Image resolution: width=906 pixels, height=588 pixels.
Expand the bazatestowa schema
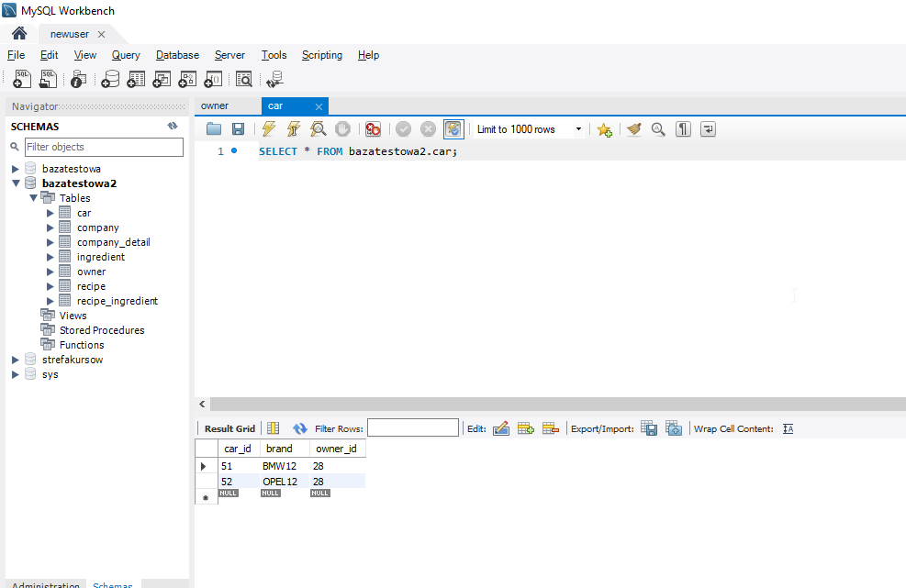pos(16,169)
